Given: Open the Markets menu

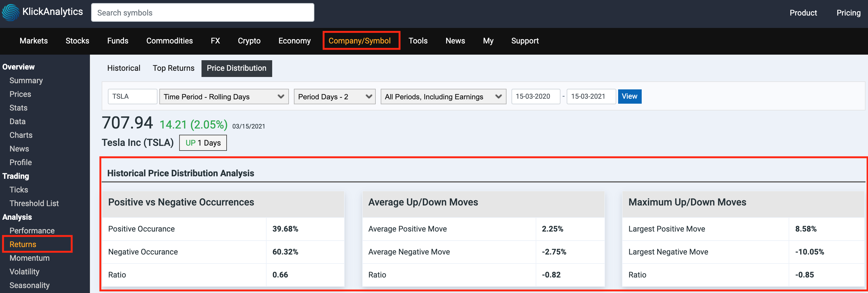Looking at the screenshot, I should coord(34,41).
